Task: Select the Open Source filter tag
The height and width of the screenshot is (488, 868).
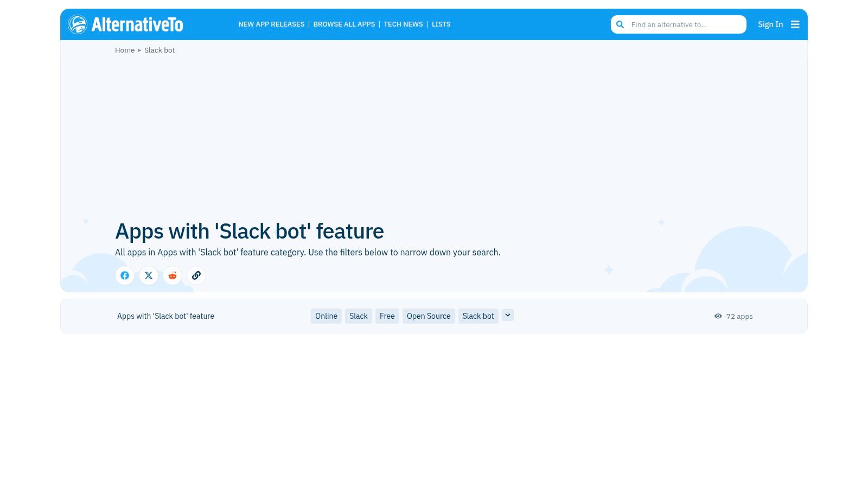Action: point(429,316)
